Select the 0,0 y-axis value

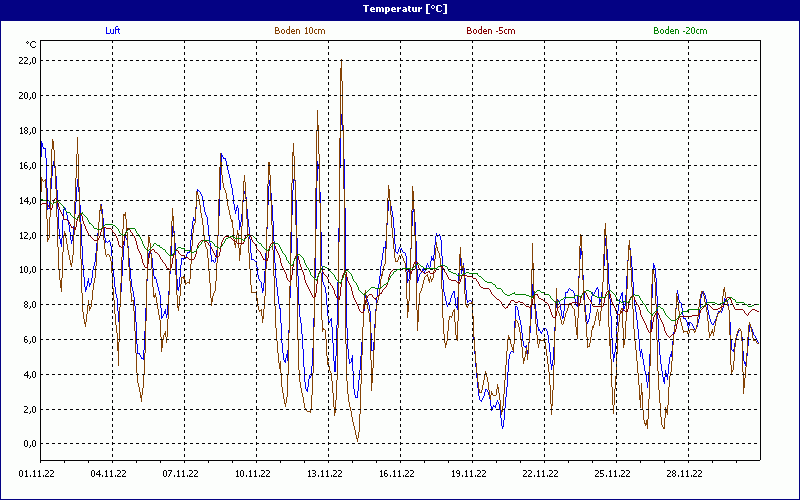pyautogui.click(x=29, y=444)
